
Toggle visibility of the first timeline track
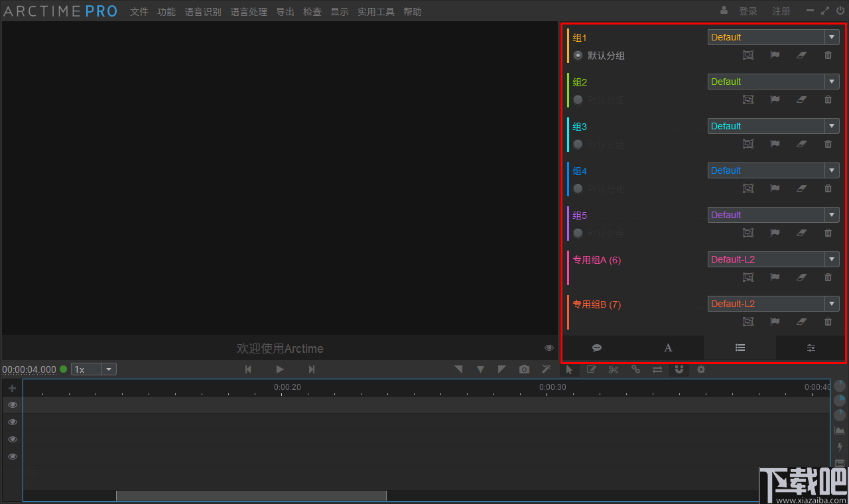[x=12, y=405]
